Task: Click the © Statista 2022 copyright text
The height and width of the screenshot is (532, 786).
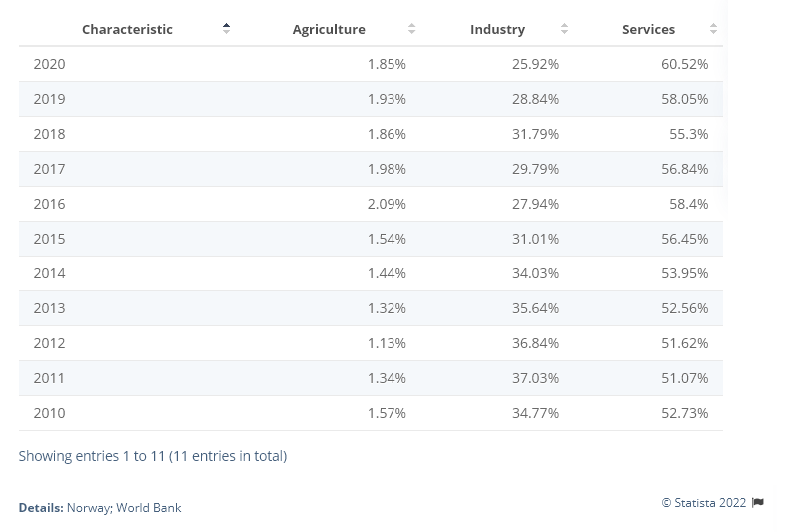Action: [x=704, y=502]
